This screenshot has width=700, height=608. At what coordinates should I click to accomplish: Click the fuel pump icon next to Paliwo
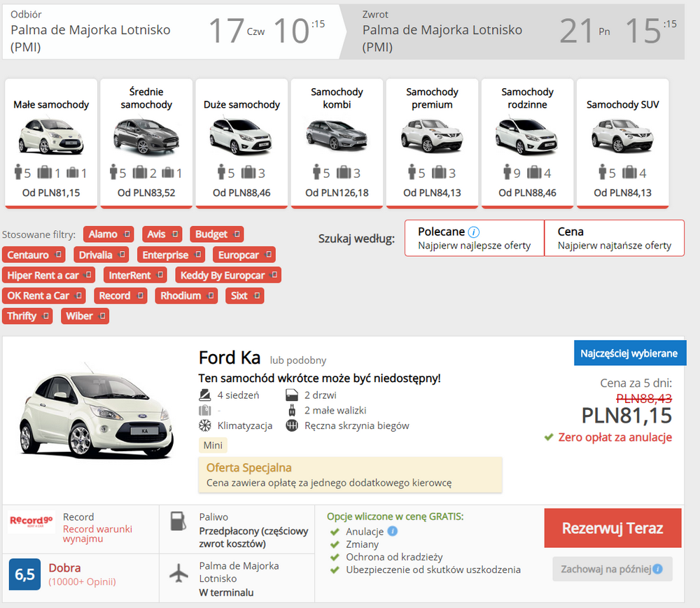[x=178, y=521]
